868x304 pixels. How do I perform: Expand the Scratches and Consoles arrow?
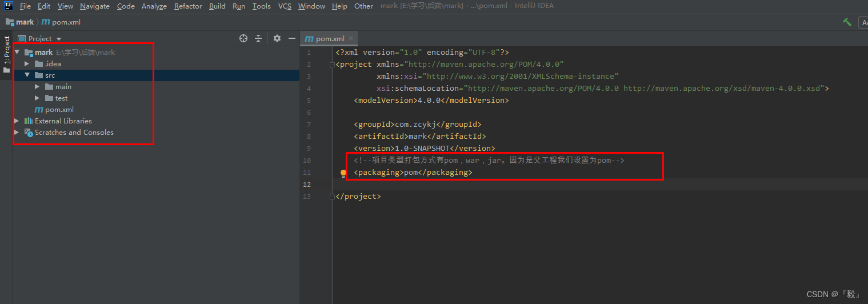click(17, 132)
